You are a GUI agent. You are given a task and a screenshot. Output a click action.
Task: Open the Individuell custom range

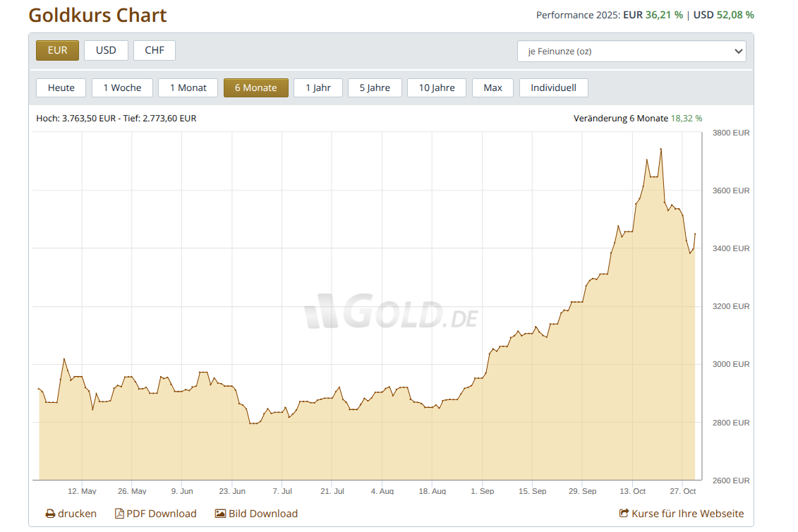click(x=553, y=87)
